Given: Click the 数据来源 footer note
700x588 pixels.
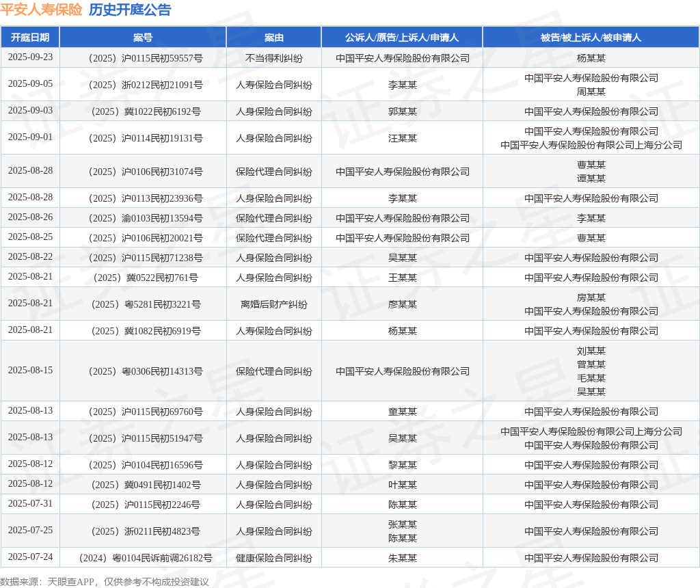Looking at the screenshot, I should pyautogui.click(x=105, y=583).
